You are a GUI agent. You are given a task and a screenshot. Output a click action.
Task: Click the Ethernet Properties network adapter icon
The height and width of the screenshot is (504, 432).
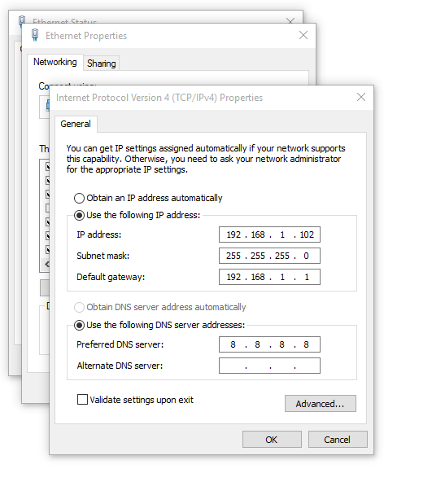(35, 35)
